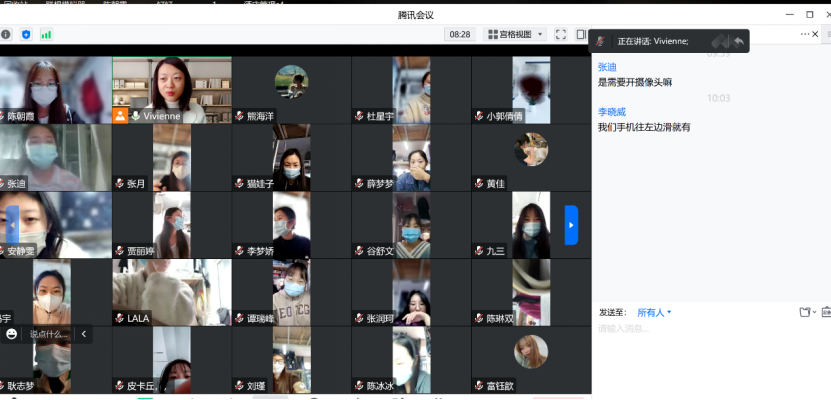Click the muted mic icon beside 张月
The width and height of the screenshot is (831, 400).
click(119, 184)
